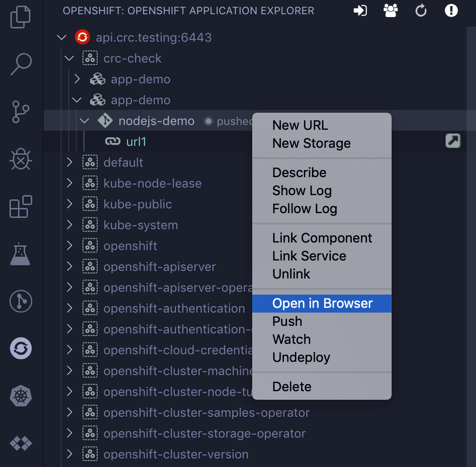Image resolution: width=476 pixels, height=467 pixels.
Task: Choose Open in Browser from context menu
Action: pyautogui.click(x=322, y=304)
